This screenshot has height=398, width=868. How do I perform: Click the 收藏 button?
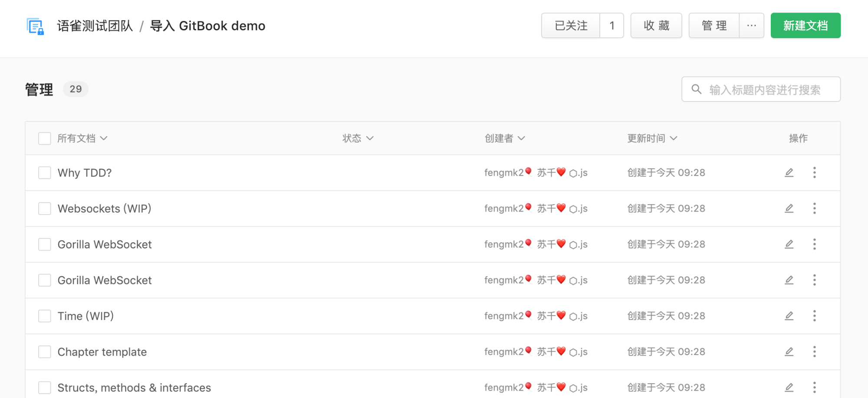tap(656, 26)
